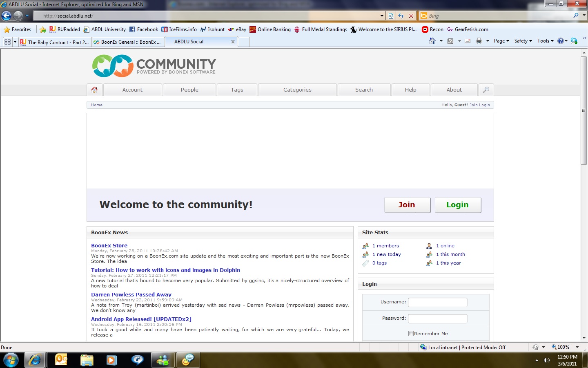The image size is (588, 368).
Task: Click the Password input field
Action: click(x=438, y=319)
